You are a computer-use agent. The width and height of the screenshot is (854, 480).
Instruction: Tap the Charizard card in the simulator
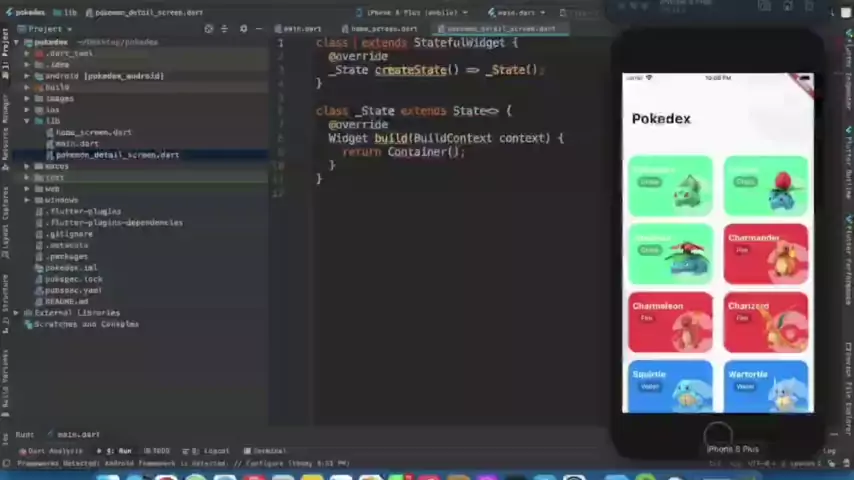click(765, 322)
